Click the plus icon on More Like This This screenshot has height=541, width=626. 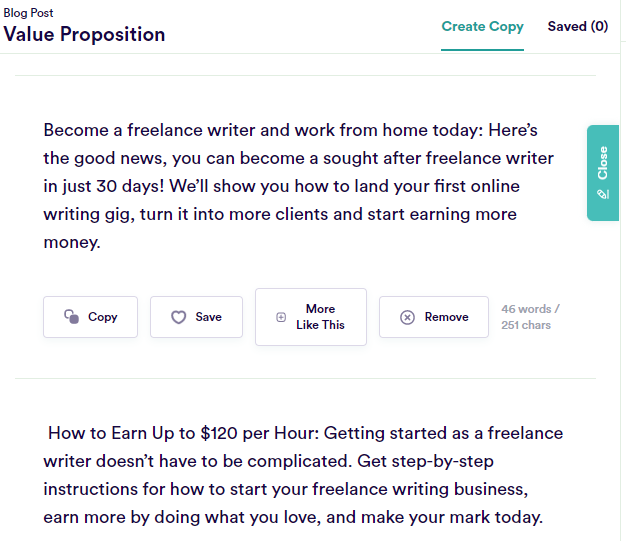(281, 317)
